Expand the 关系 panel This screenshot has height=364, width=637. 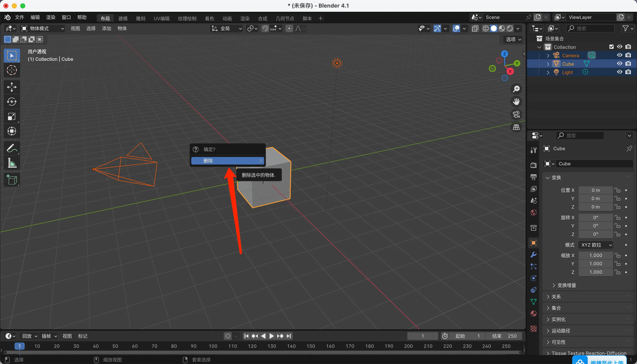pyautogui.click(x=556, y=297)
